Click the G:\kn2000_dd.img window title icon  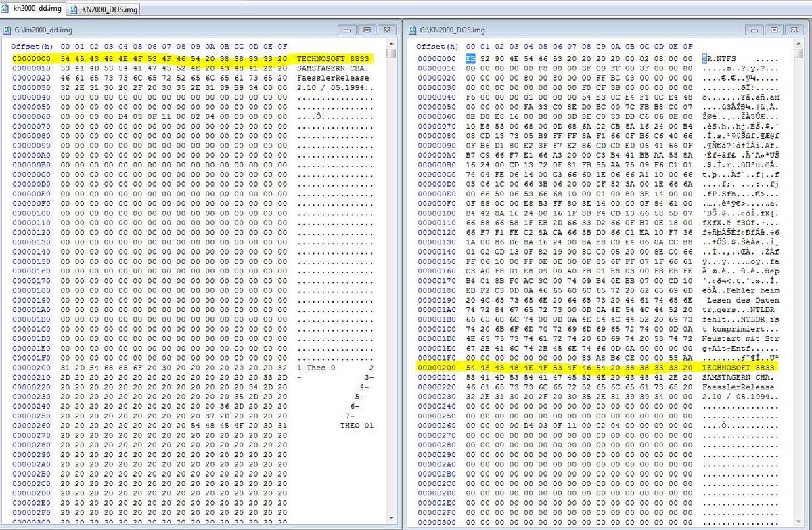coord(7,30)
